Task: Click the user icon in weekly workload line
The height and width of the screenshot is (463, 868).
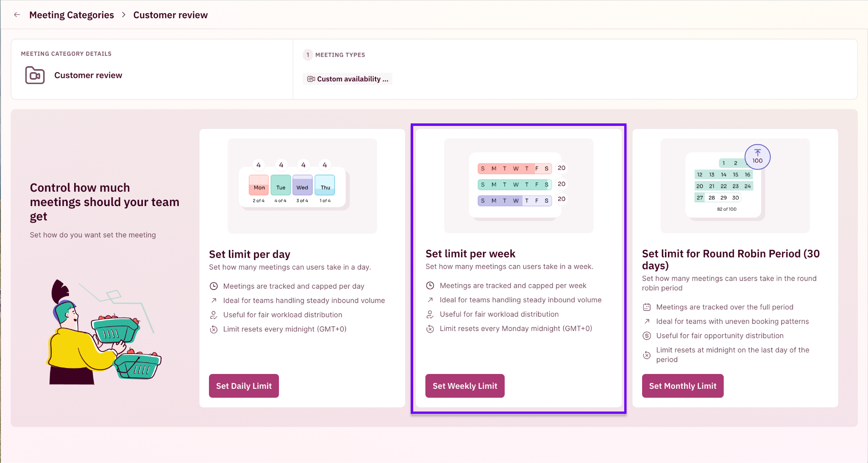Action: tap(430, 314)
